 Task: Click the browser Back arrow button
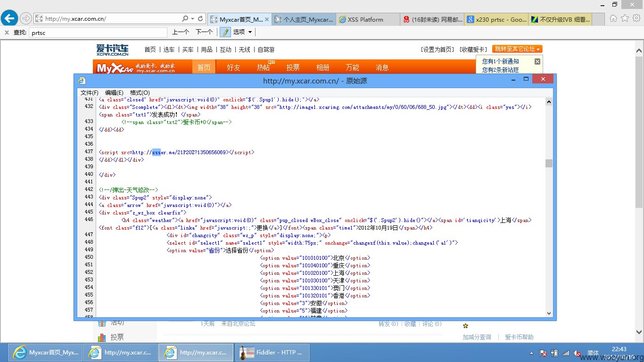9,18
